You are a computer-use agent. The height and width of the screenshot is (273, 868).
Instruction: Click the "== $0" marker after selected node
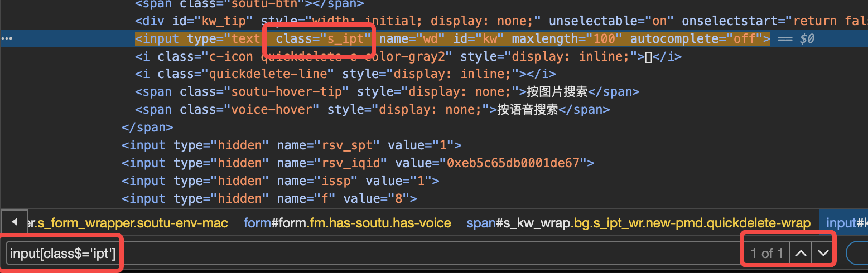point(795,39)
